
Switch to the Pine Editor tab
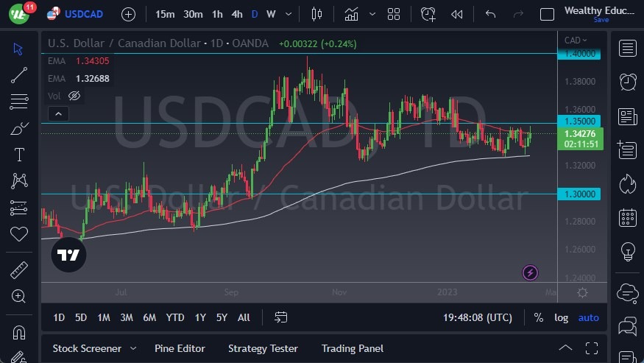pyautogui.click(x=180, y=348)
